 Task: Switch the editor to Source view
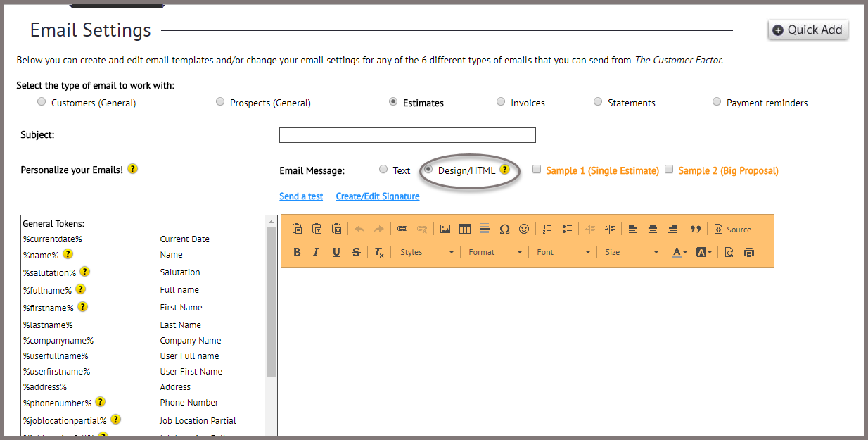(732, 229)
